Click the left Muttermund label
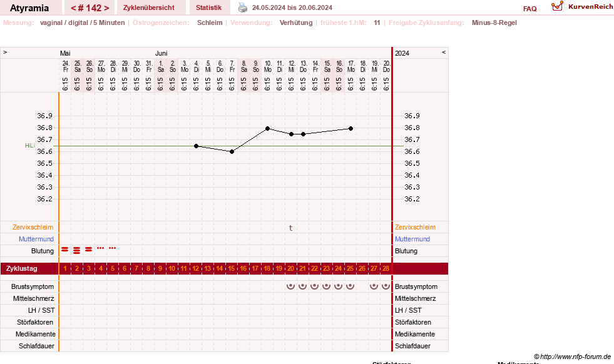614x364 pixels. [36, 239]
